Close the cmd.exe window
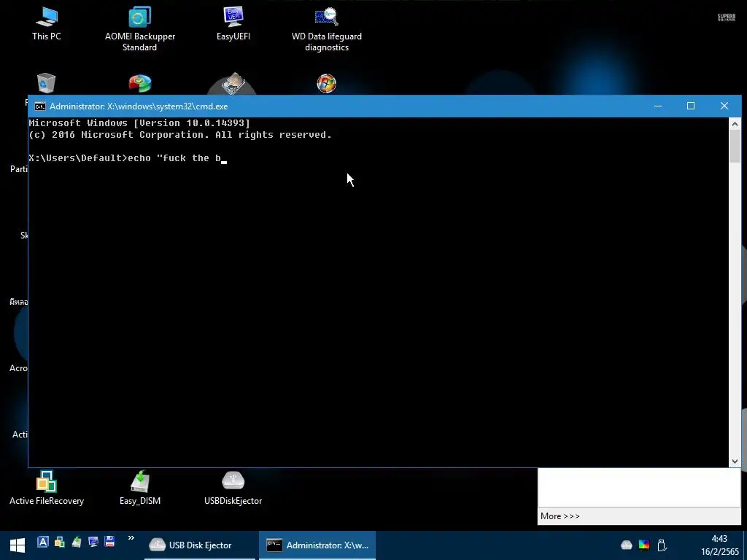747x560 pixels. tap(724, 106)
